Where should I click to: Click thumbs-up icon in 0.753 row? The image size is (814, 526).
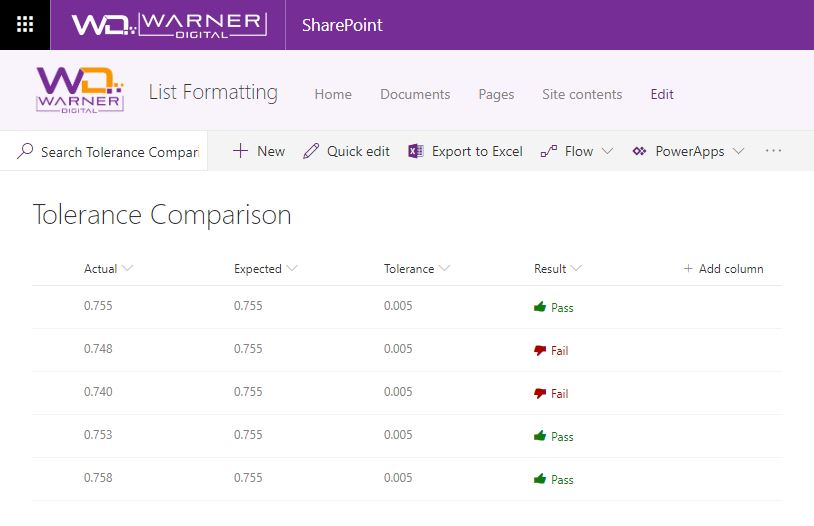tap(540, 436)
